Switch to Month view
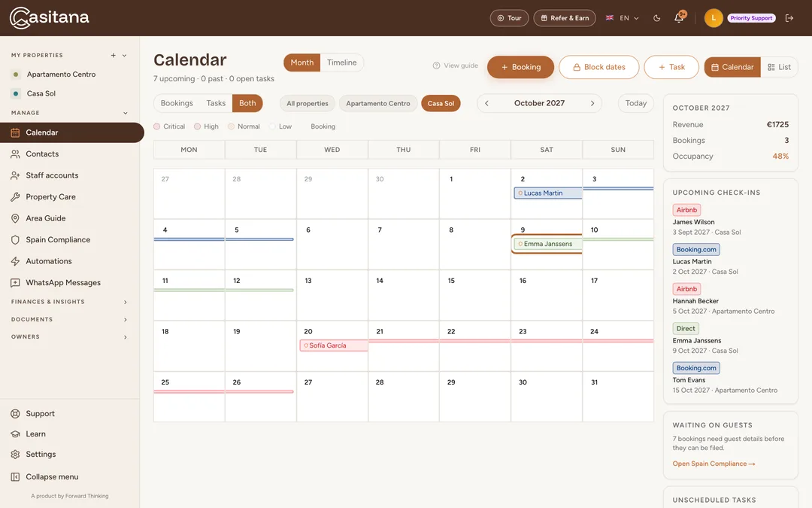The image size is (812, 508). [x=302, y=62]
